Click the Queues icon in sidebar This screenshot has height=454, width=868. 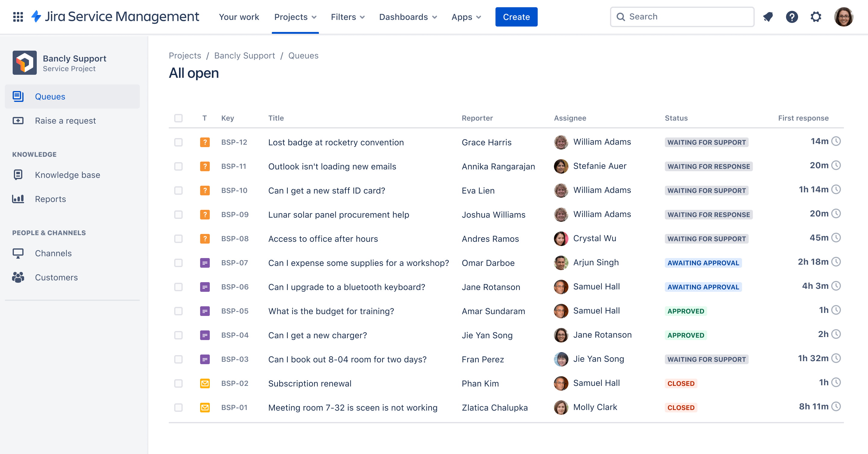[19, 96]
